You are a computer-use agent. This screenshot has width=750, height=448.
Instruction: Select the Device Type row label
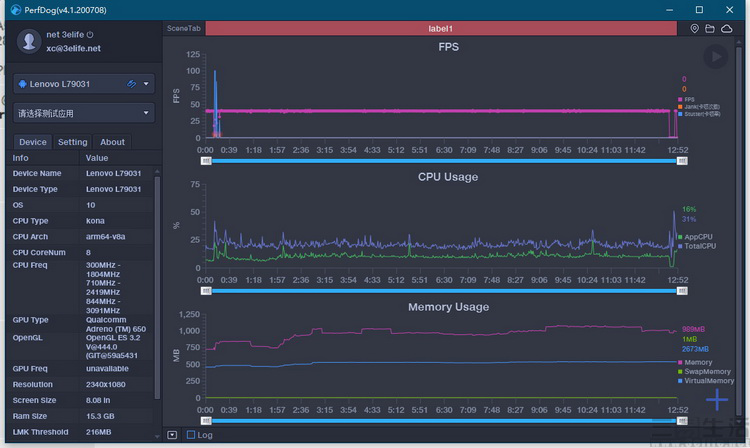35,189
